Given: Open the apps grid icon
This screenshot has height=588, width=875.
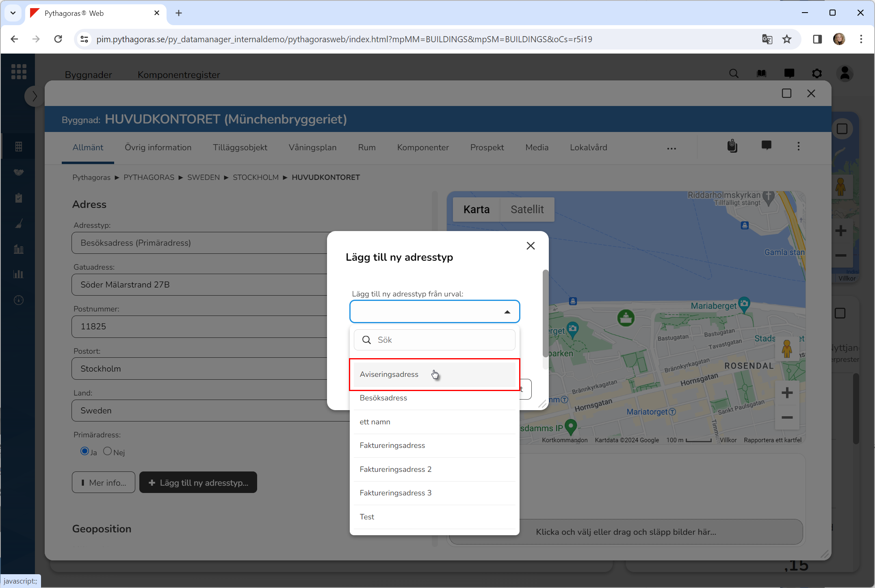Looking at the screenshot, I should (19, 72).
